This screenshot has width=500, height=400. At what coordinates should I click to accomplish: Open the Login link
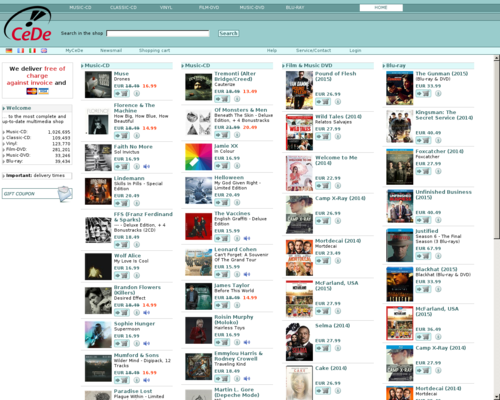coord(355,51)
